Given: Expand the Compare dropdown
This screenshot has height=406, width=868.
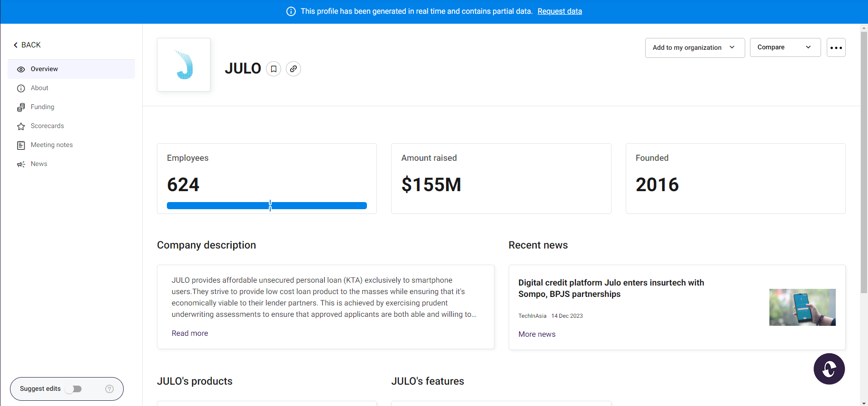Looking at the screenshot, I should tap(786, 47).
